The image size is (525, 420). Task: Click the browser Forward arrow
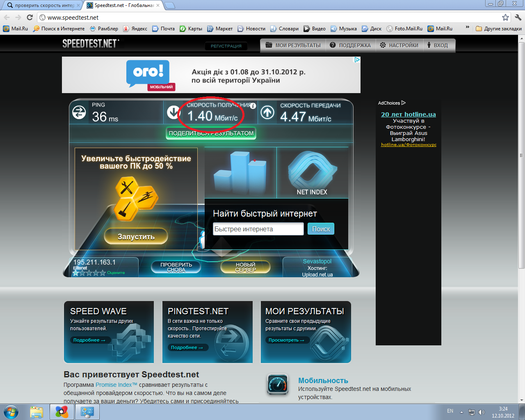point(18,17)
